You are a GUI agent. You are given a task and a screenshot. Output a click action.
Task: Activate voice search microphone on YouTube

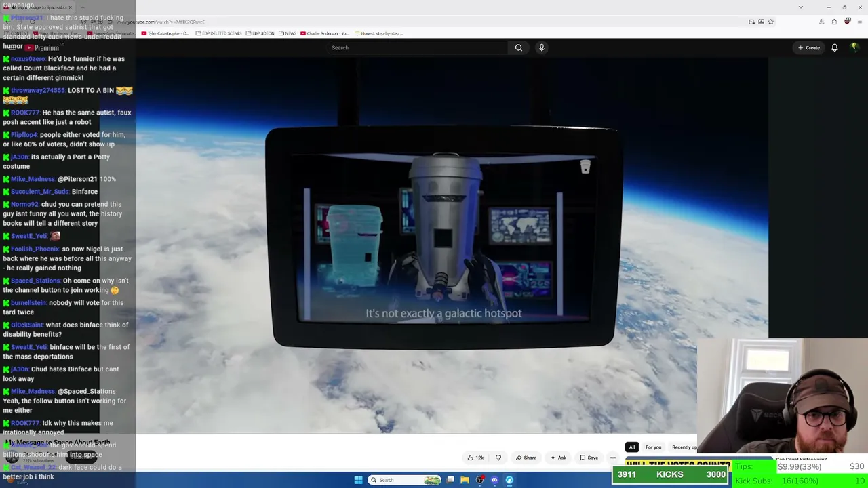(x=541, y=47)
